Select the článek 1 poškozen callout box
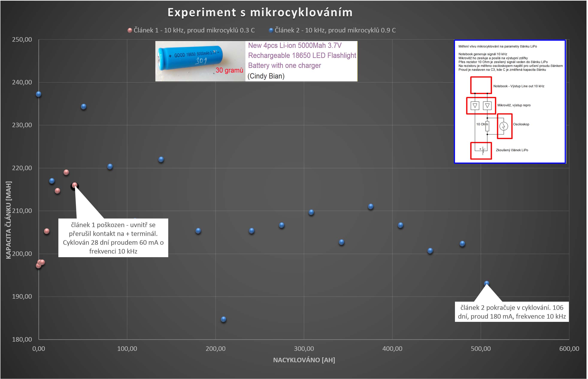This screenshot has height=379, width=588. (x=113, y=238)
